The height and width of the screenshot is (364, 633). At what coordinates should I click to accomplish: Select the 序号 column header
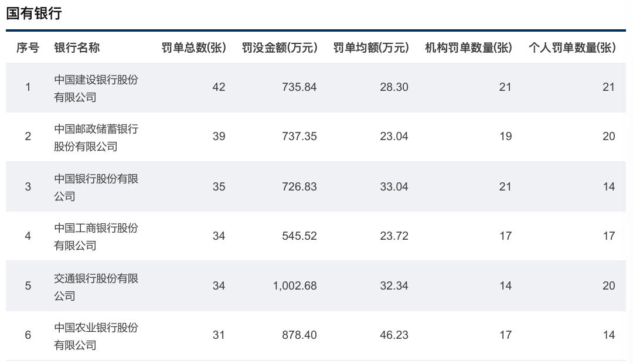point(28,47)
